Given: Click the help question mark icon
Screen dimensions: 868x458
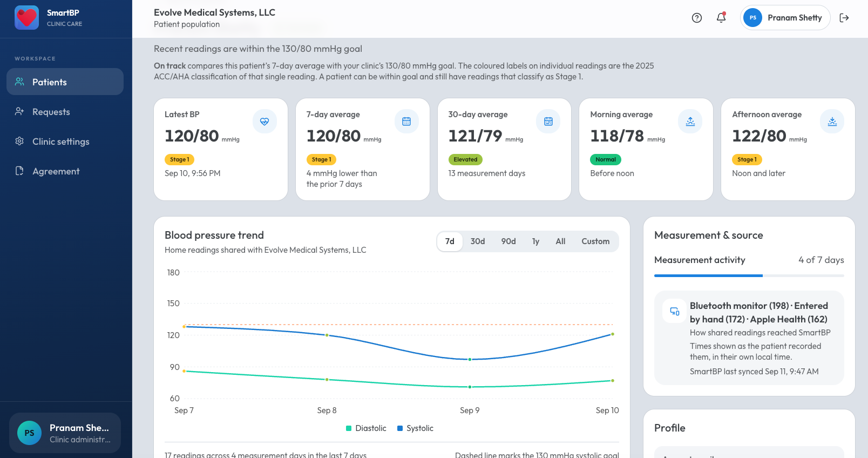Looking at the screenshot, I should click(x=697, y=18).
